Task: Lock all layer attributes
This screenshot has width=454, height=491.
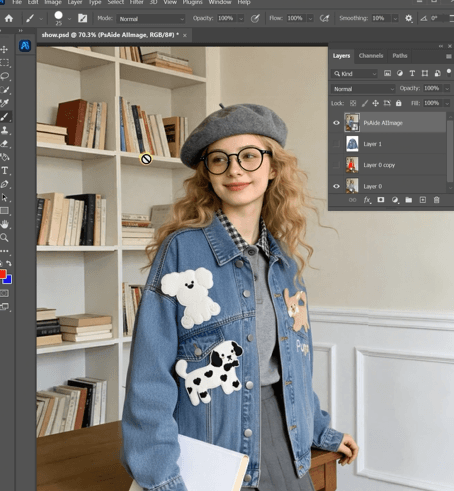Action: (x=399, y=103)
